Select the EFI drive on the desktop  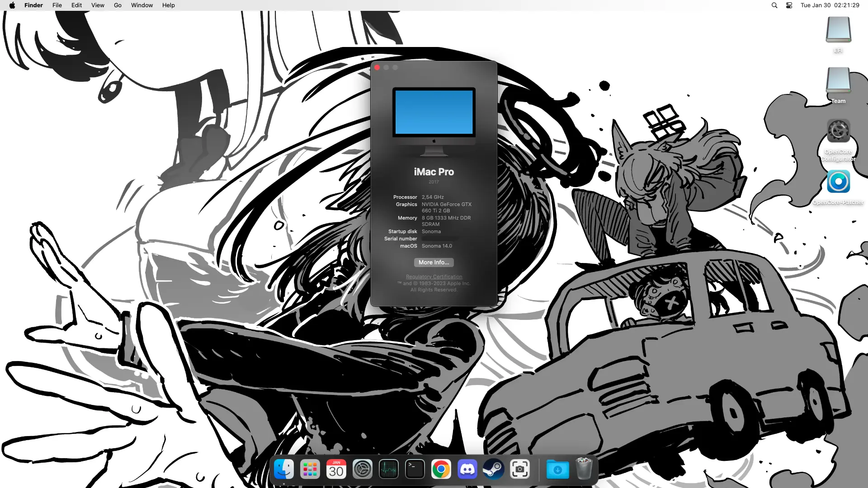[839, 30]
